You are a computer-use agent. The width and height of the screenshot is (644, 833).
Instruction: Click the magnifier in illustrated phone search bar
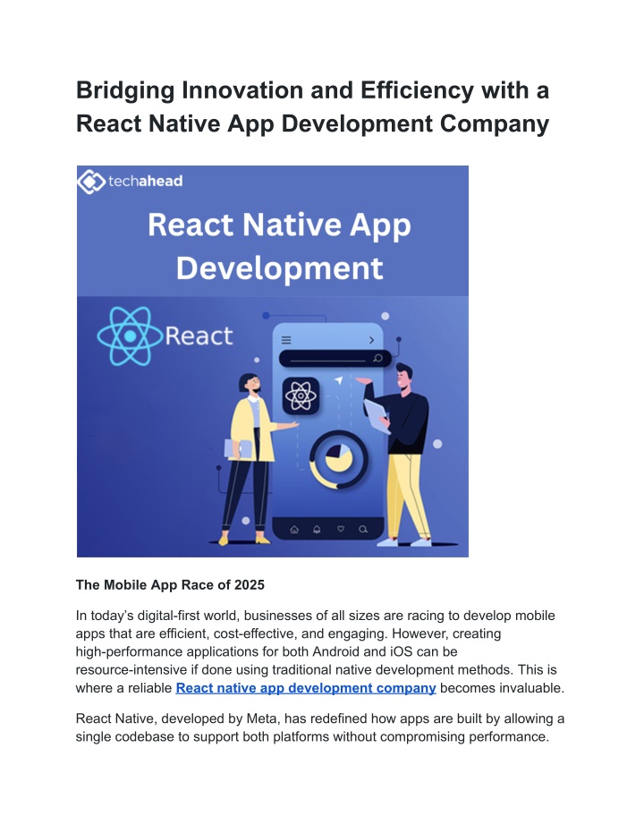378,358
